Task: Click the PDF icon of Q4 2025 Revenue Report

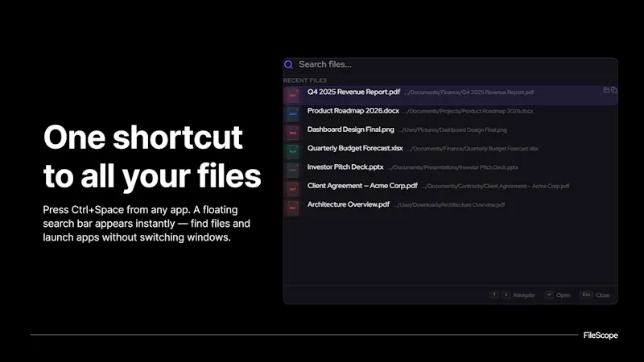Action: (x=293, y=95)
